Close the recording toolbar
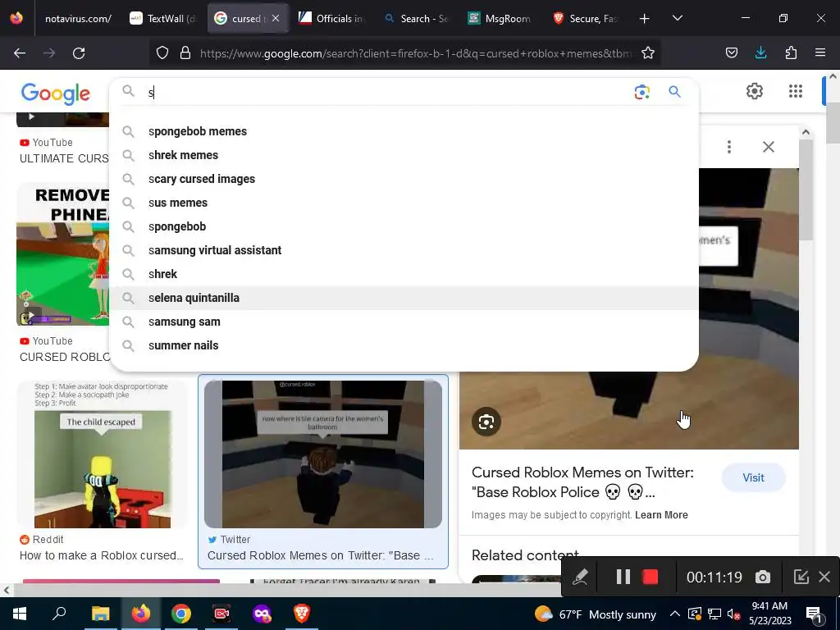This screenshot has height=630, width=840. tap(824, 577)
